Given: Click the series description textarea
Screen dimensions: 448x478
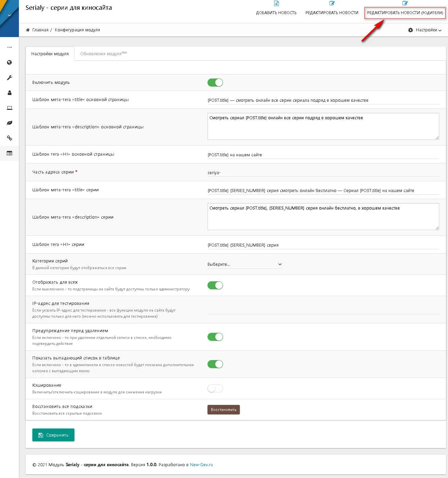Looking at the screenshot, I should (323, 217).
